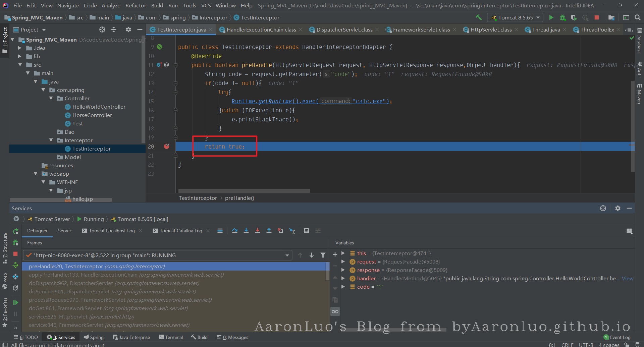
Task: Click Step Out up-arrow icon
Action: (x=269, y=231)
